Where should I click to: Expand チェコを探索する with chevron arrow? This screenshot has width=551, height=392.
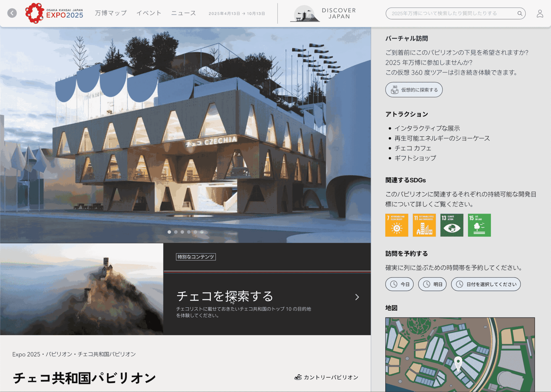pyautogui.click(x=357, y=297)
